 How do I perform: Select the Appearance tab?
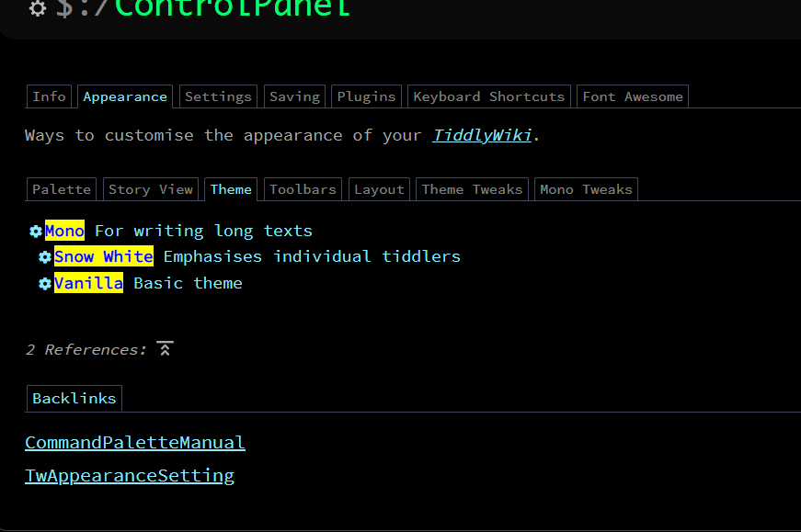pos(125,96)
